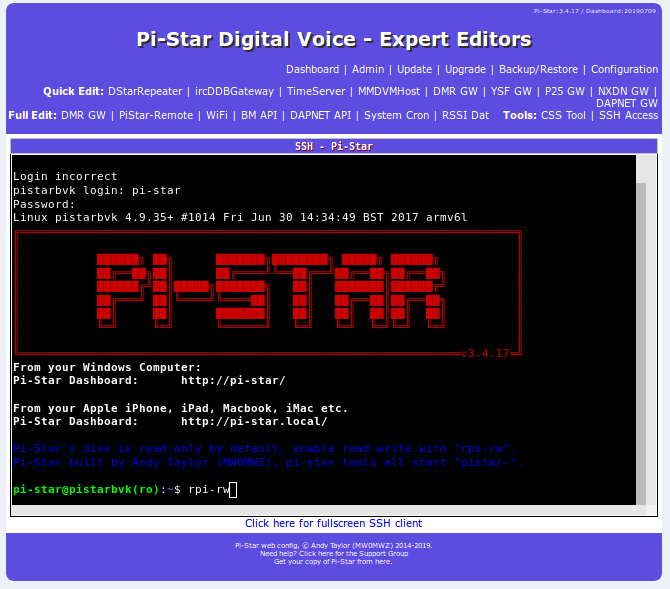Click the 'Login incorrect' terminal line
Viewport: 670px width, 589px height.
click(x=65, y=177)
